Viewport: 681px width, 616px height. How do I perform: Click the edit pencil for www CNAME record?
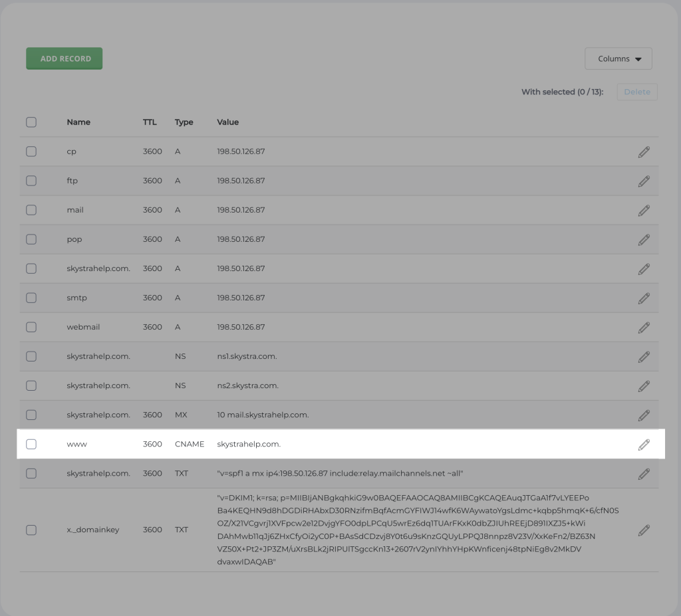coord(643,445)
